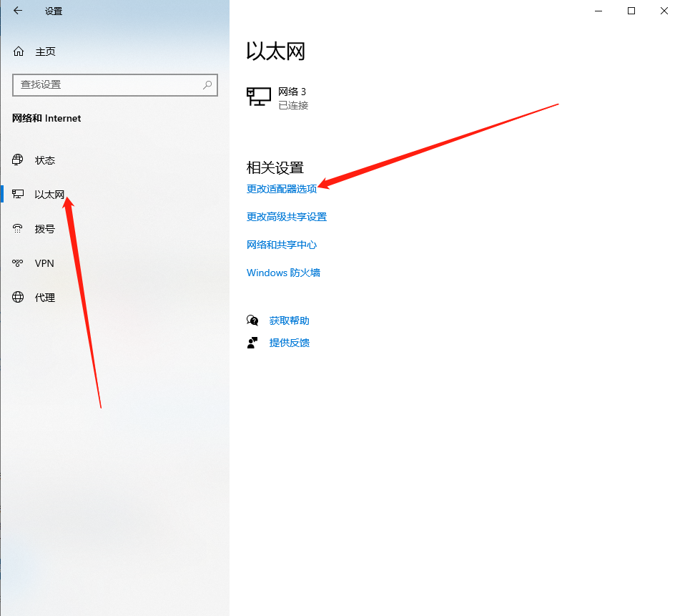This screenshot has height=616, width=680.
Task: Click the 提供反馈 link
Action: pos(289,342)
